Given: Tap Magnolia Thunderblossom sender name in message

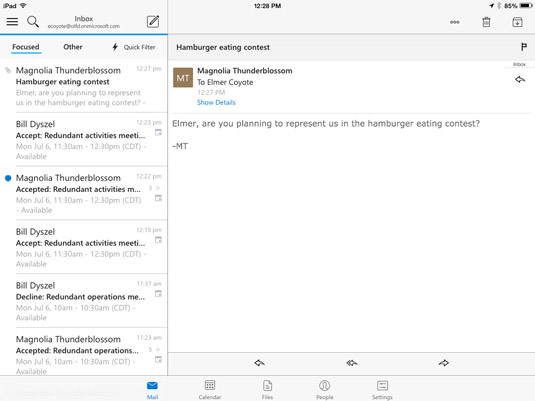Looking at the screenshot, I should (x=245, y=71).
